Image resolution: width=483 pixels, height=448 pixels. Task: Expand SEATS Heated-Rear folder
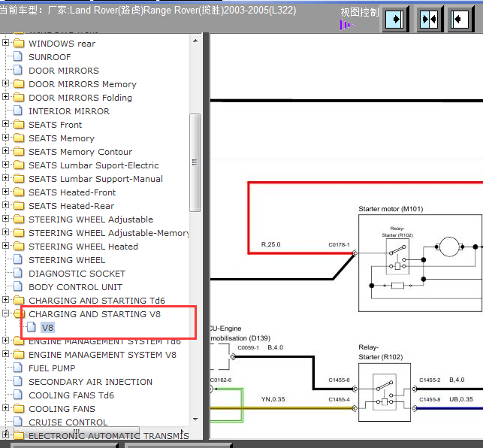coord(5,205)
